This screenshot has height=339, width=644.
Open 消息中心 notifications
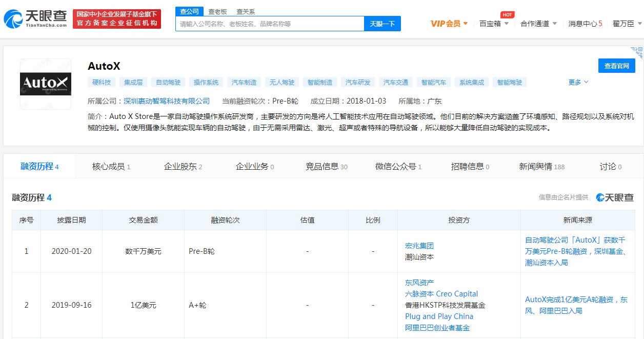click(585, 24)
